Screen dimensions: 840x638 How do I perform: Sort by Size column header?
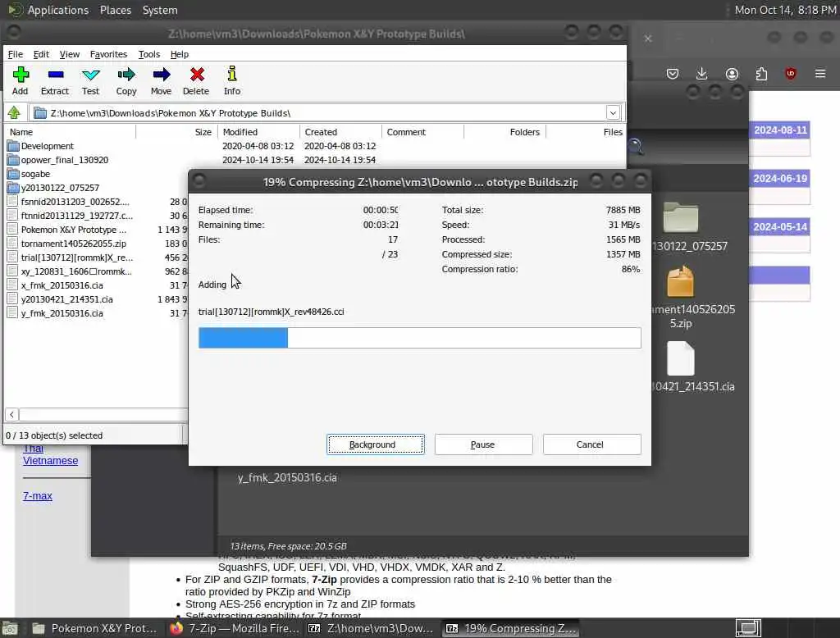pyautogui.click(x=177, y=132)
